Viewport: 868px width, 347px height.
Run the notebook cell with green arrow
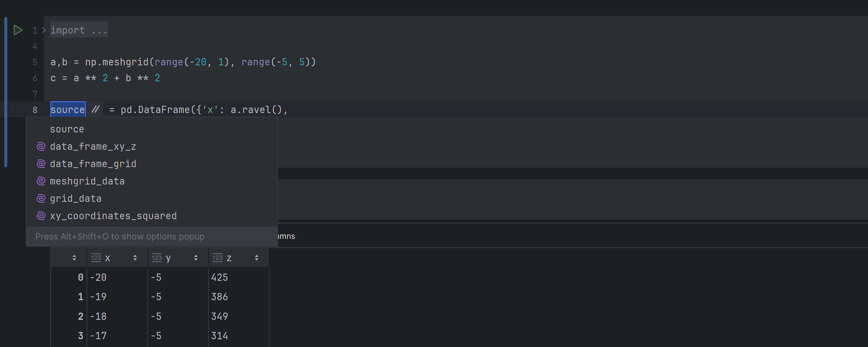click(x=18, y=30)
